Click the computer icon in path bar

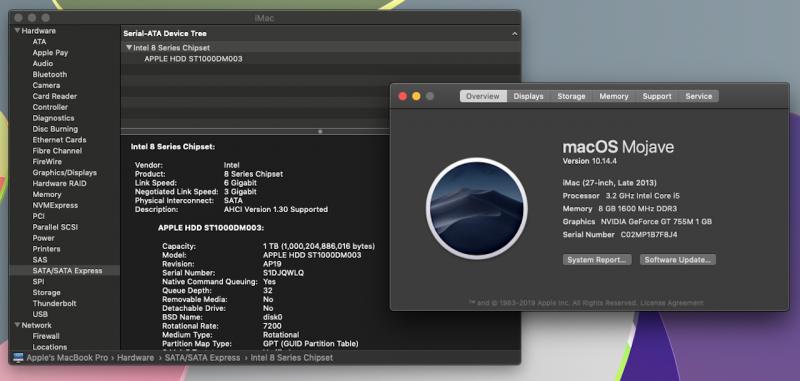click(18, 358)
